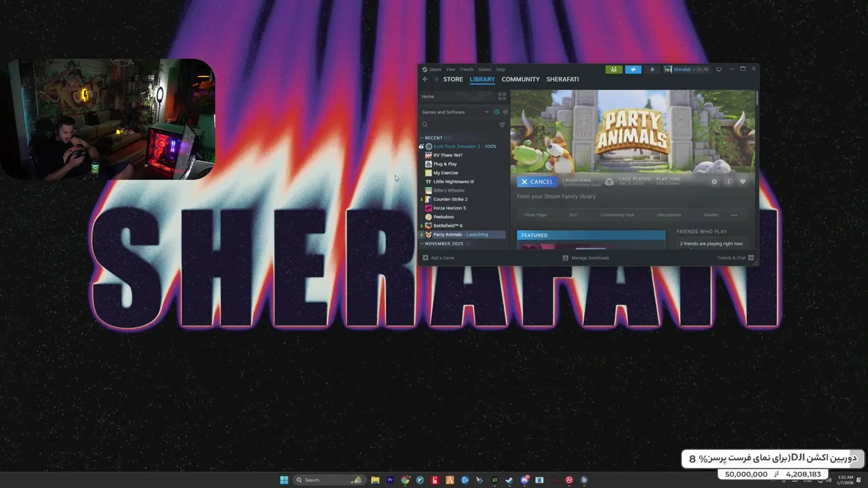
Task: Open Premiere Pro from taskbar
Action: [390, 480]
